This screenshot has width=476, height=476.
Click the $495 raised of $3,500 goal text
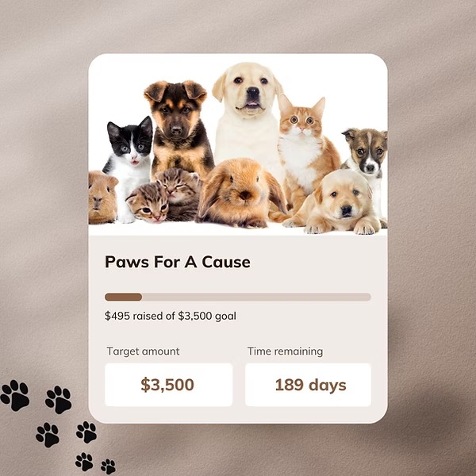click(x=171, y=316)
